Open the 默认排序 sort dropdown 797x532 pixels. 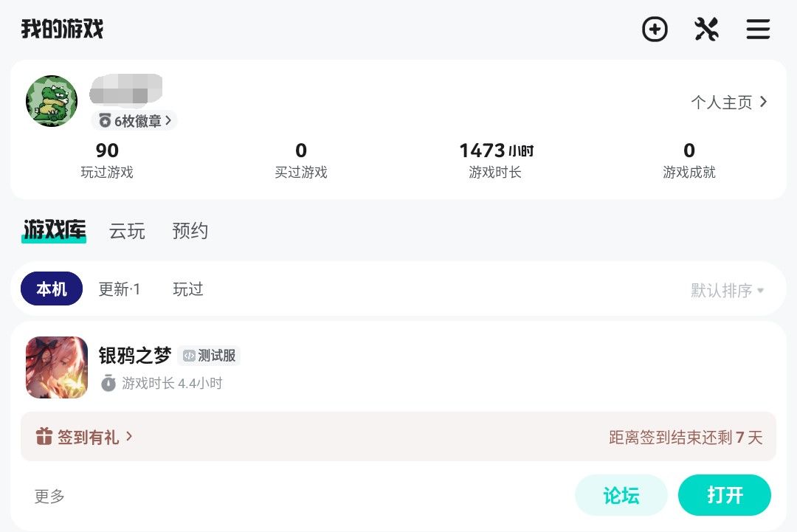[x=727, y=290]
